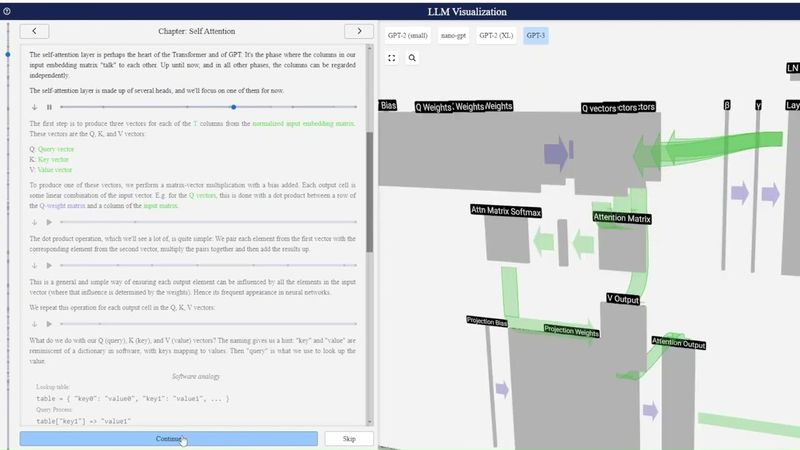Click the progress slider under the dot product paragraph
Screen dimensions: 800x450
point(208,266)
